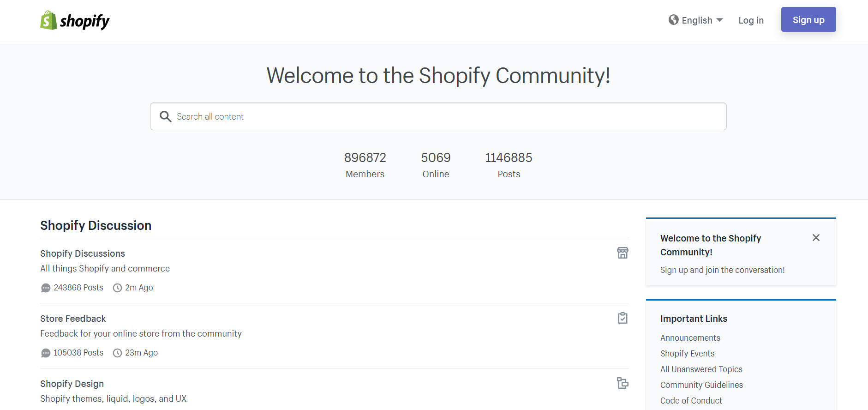Click the Log in link
Screen dimensions: 868x410
[x=751, y=20]
